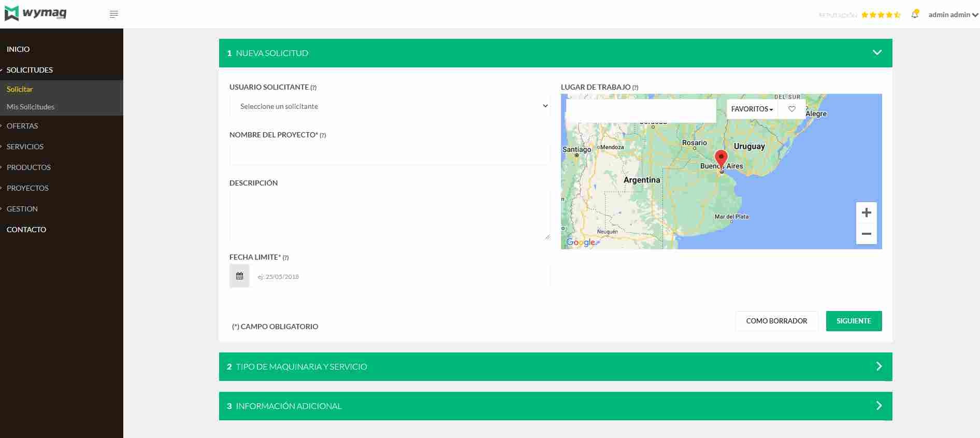
Task: Click the Uruguay label on the map
Action: (x=749, y=146)
